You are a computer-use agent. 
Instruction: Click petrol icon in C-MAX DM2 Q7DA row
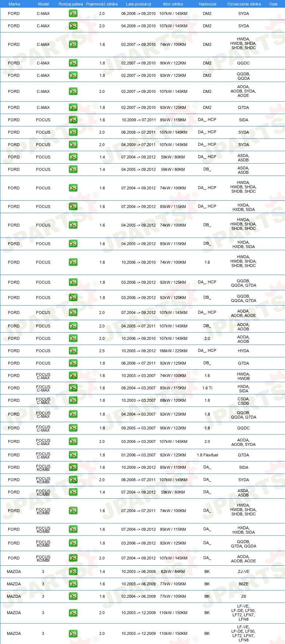[x=73, y=107]
